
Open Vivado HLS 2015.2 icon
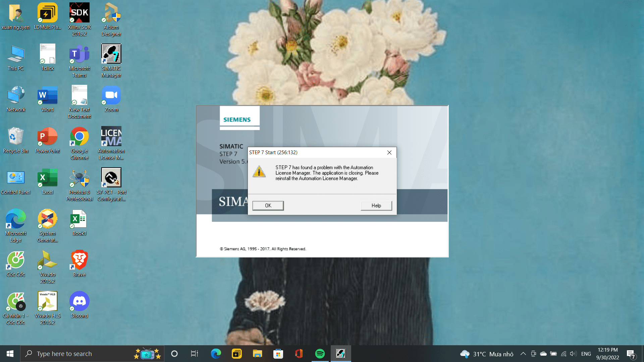click(x=47, y=308)
